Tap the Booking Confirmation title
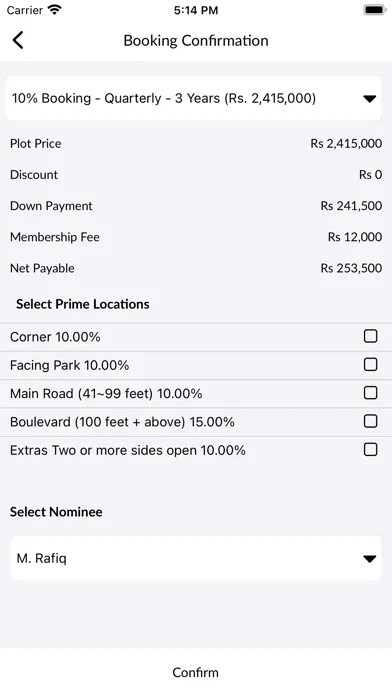 coord(196,40)
